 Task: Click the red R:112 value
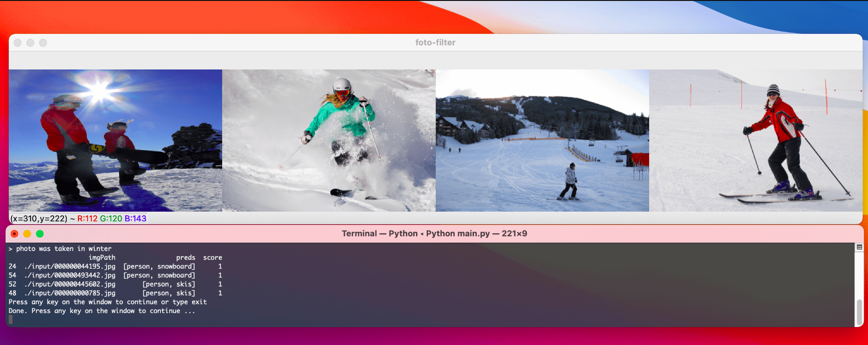click(87, 219)
